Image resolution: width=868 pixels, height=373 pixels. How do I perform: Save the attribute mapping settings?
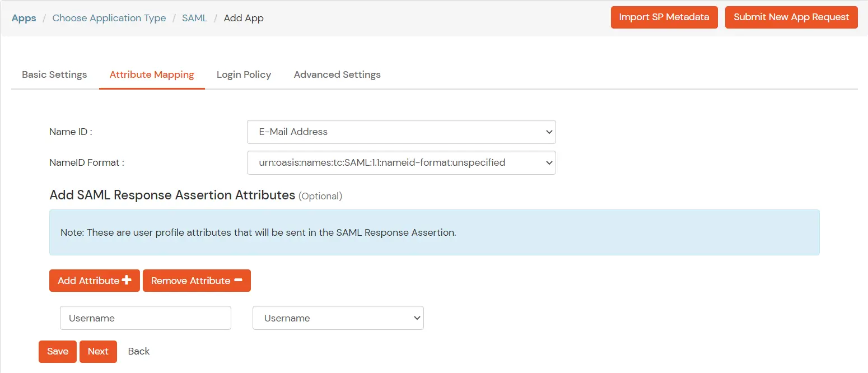click(x=57, y=351)
